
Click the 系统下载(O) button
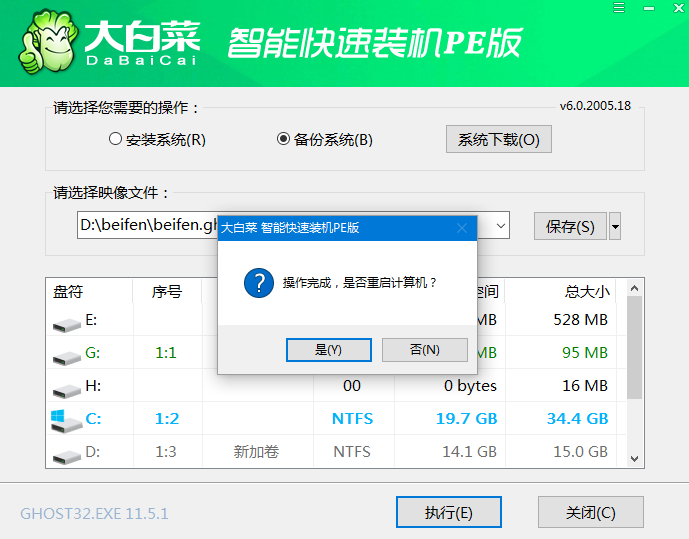(x=499, y=139)
